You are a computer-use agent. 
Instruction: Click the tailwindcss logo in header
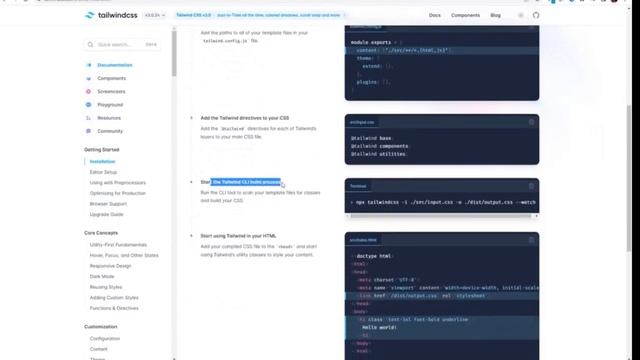[111, 15]
